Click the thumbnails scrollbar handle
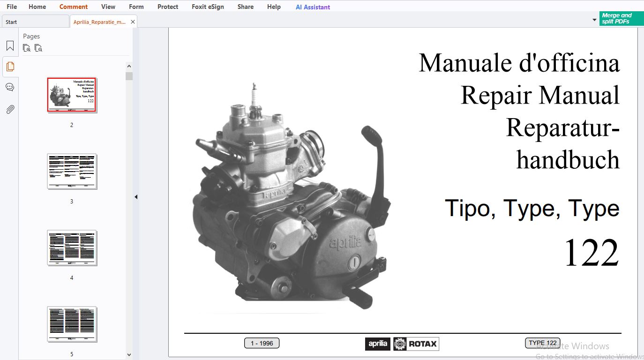Screen dimensions: 644x360 (x=129, y=76)
